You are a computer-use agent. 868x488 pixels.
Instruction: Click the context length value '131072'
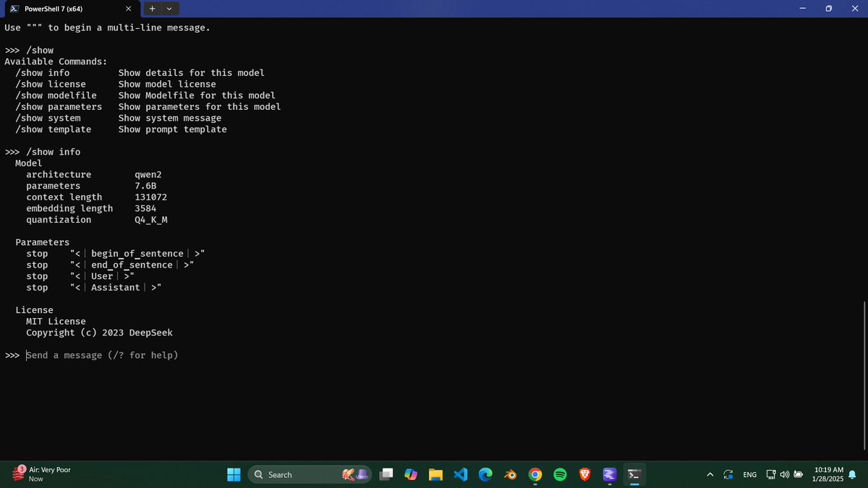[150, 197]
